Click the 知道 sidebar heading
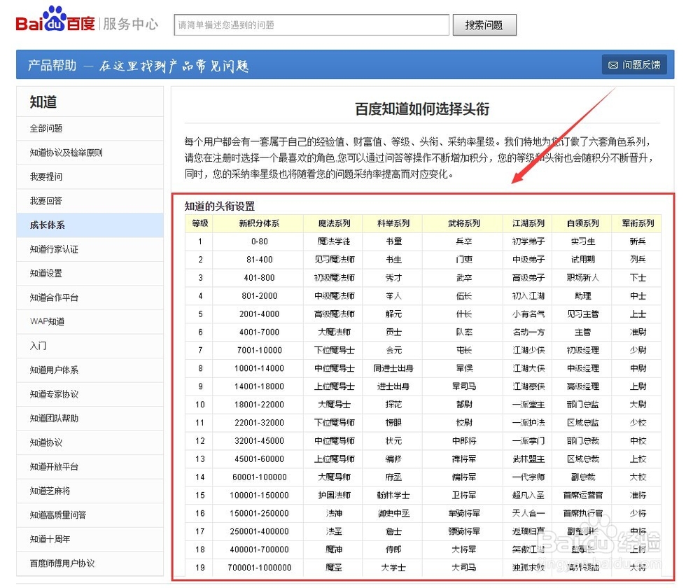The width and height of the screenshot is (700, 588). coord(43,101)
